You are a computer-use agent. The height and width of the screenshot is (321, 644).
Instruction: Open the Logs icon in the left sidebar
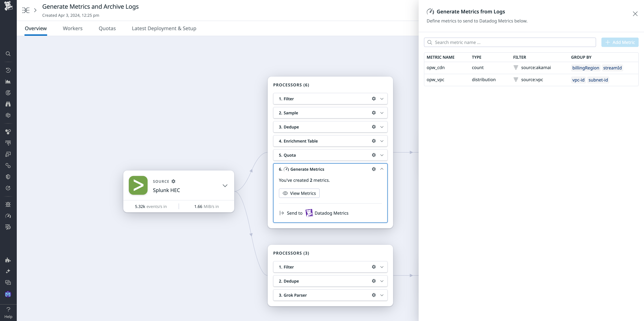[x=8, y=143]
